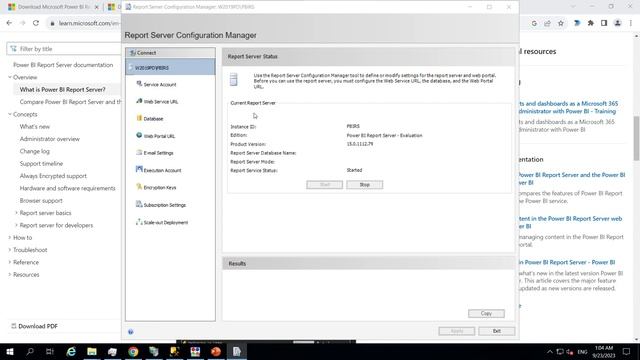Open Microsoft 365 administrator training link
This screenshot has height=360, width=640.
(569, 107)
